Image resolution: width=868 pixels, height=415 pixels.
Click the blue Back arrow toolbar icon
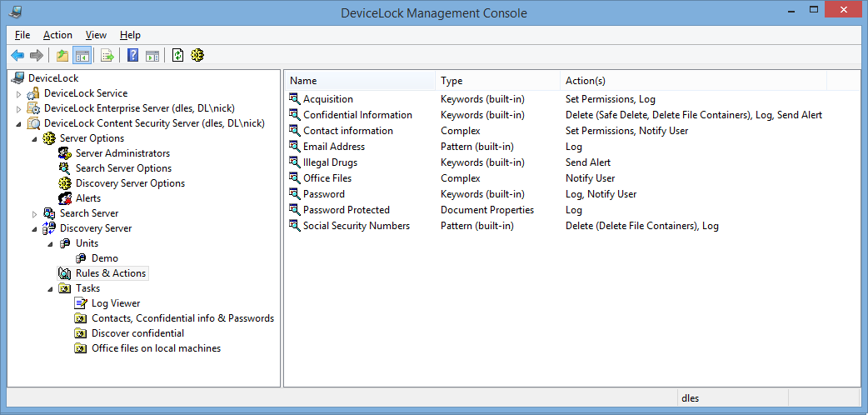(x=17, y=55)
